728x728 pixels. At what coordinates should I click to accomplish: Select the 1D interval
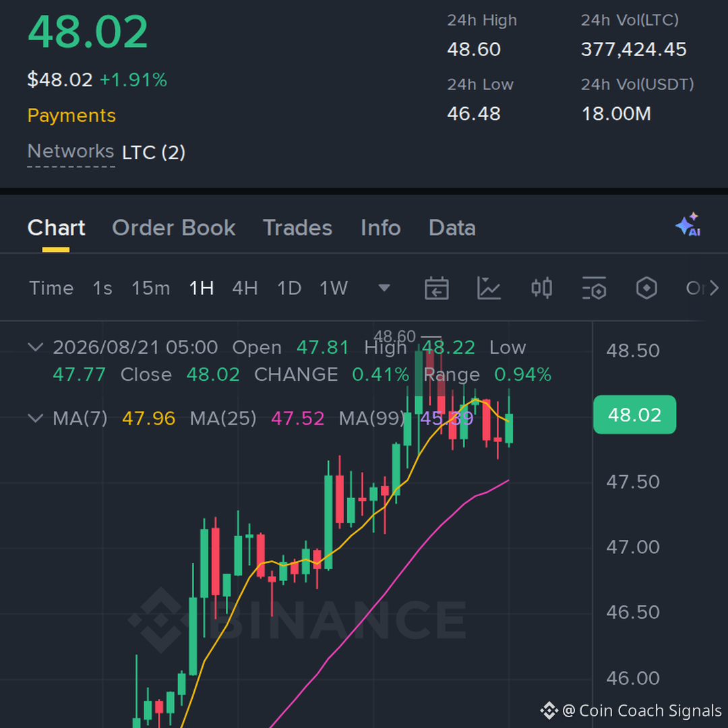[289, 289]
